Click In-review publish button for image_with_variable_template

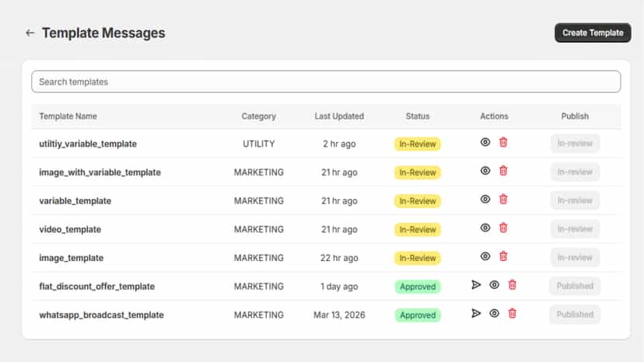click(575, 172)
